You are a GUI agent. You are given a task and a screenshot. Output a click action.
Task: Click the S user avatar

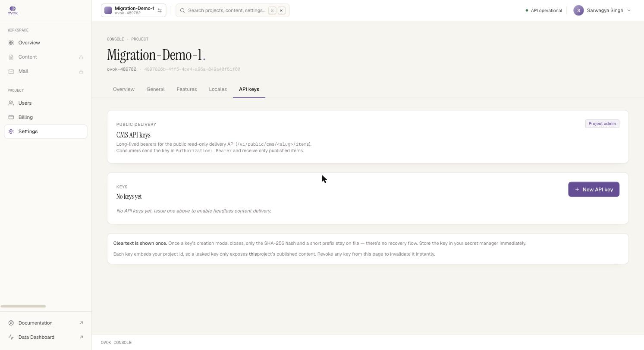(x=578, y=10)
